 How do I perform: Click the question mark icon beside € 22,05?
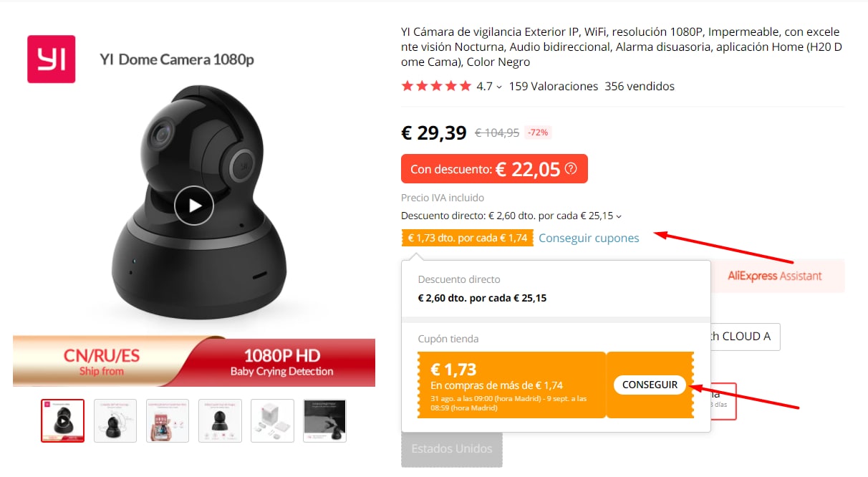[x=571, y=169]
